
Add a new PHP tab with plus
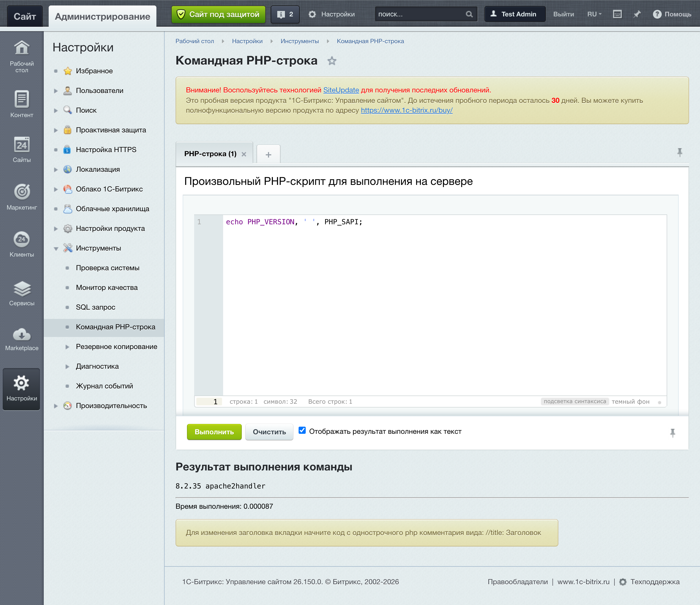point(269,155)
